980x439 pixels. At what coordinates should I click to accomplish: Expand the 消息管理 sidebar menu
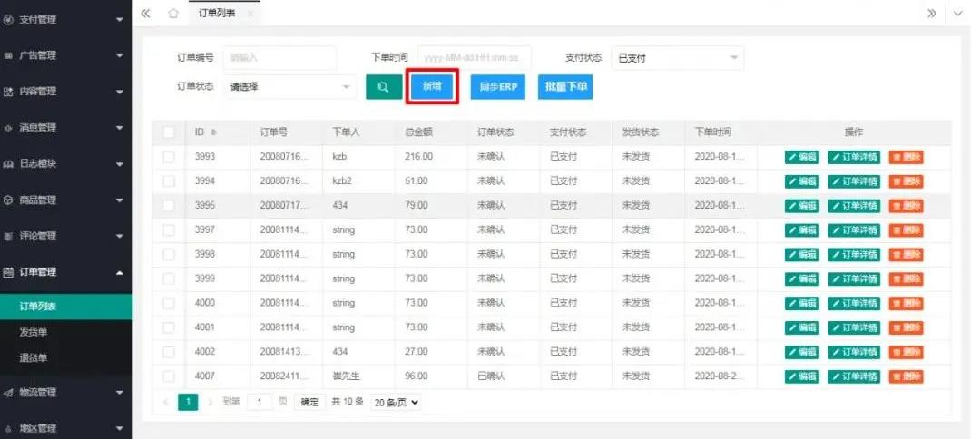click(x=66, y=128)
